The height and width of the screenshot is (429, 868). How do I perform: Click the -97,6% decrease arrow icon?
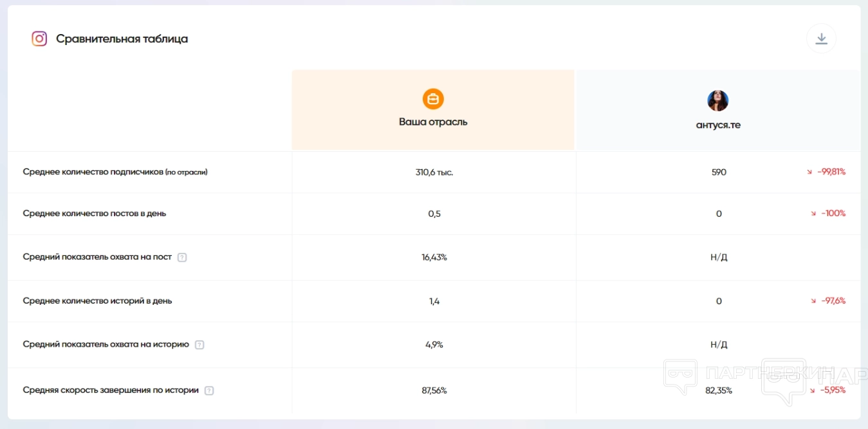pos(813,301)
